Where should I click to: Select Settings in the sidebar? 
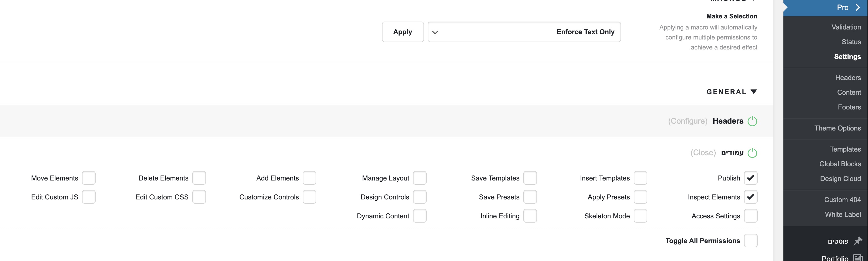point(847,56)
